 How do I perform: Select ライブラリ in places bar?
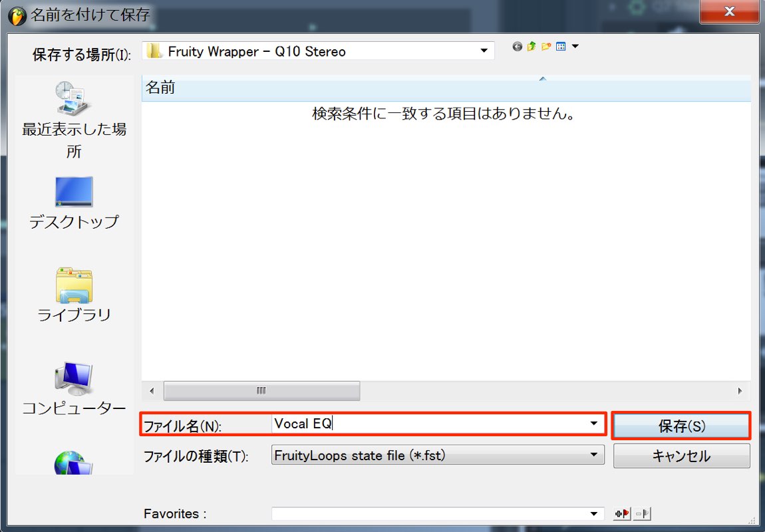(74, 295)
